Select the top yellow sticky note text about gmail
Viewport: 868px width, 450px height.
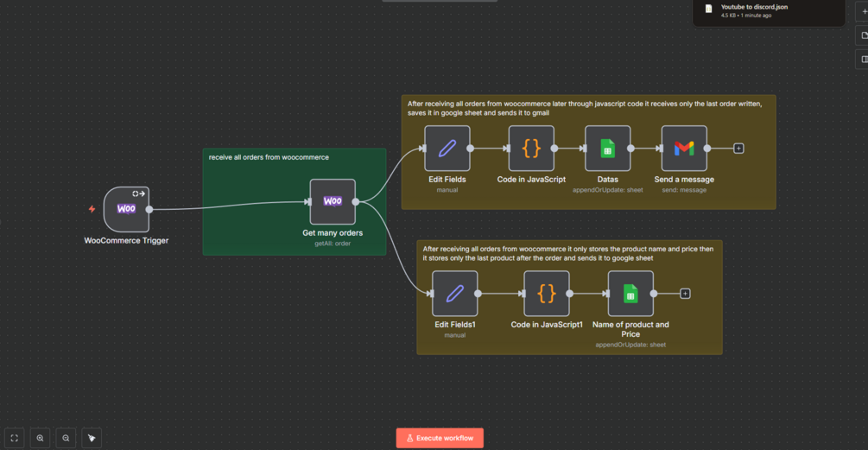[585, 108]
